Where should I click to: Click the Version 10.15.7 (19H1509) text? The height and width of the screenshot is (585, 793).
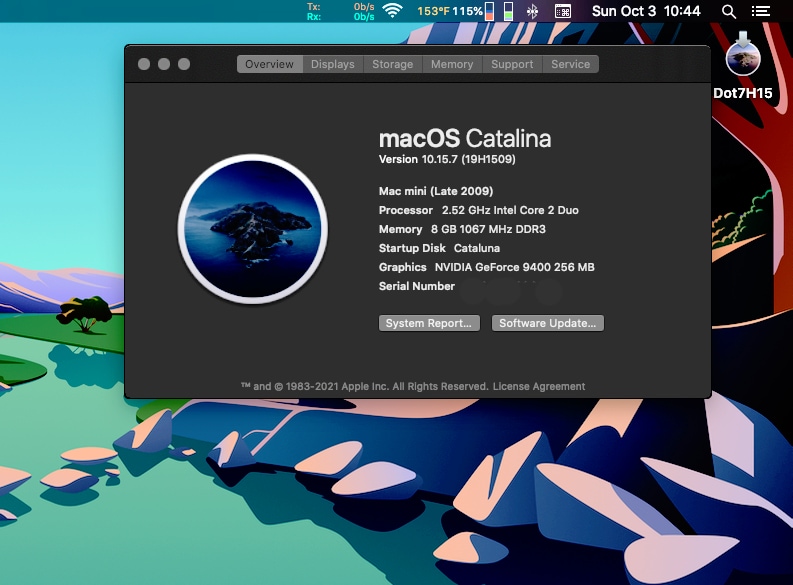tap(447, 159)
